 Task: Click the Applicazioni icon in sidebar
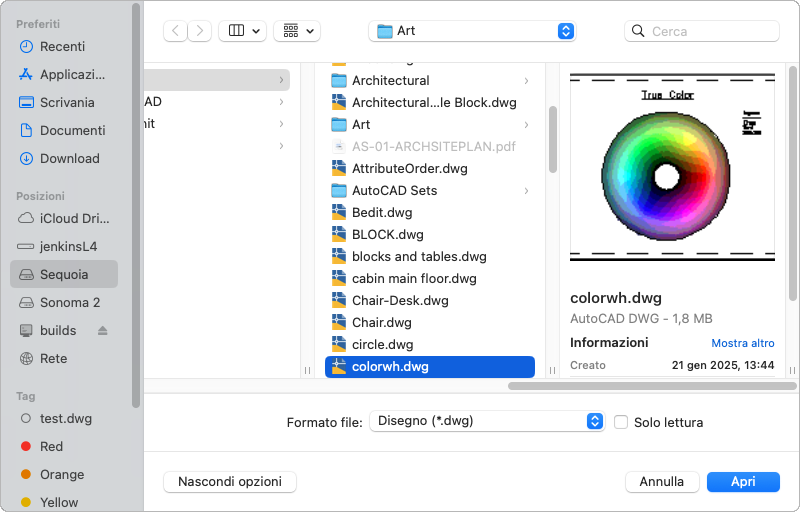(x=27, y=75)
